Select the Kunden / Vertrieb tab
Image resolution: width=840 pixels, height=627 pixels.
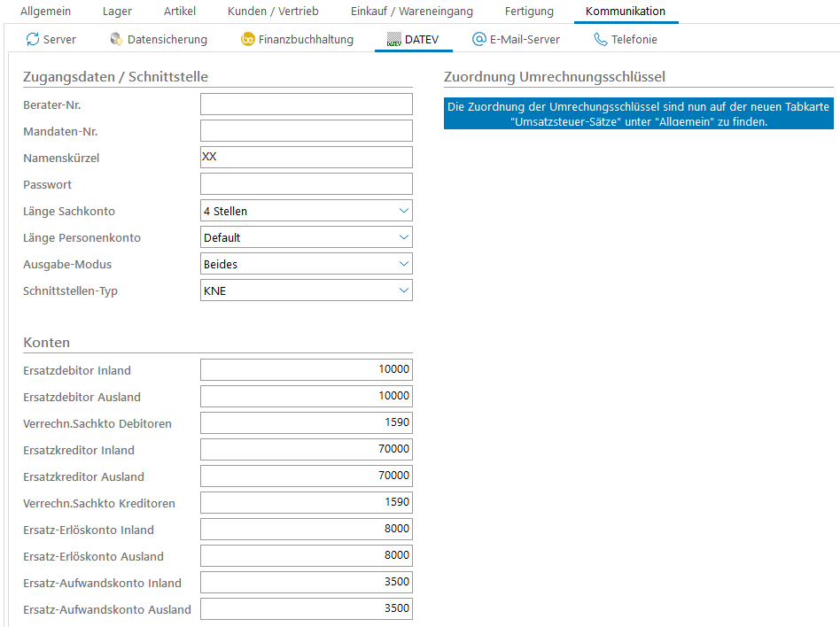coord(273,12)
